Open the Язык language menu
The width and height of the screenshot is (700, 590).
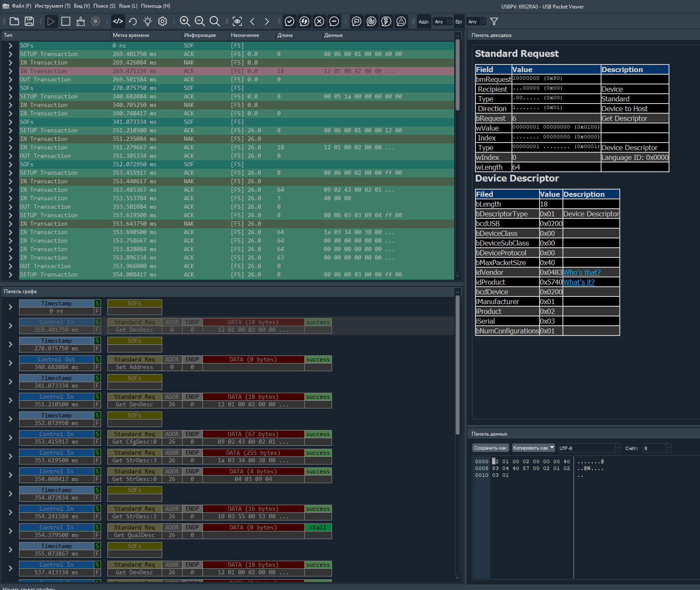click(x=128, y=6)
